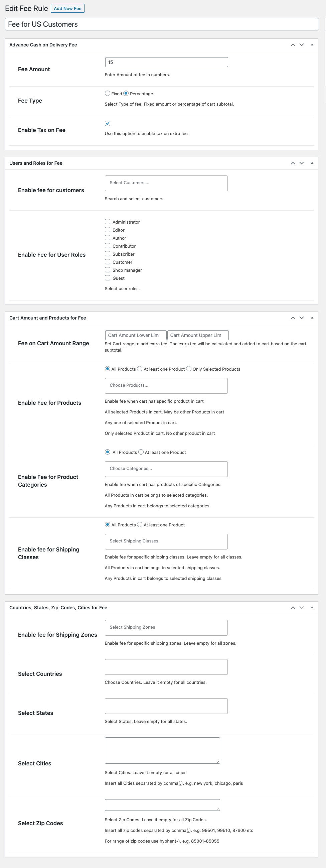This screenshot has width=326, height=868.
Task: Collapse the Users and Roles for Fee panel
Action: click(x=312, y=163)
